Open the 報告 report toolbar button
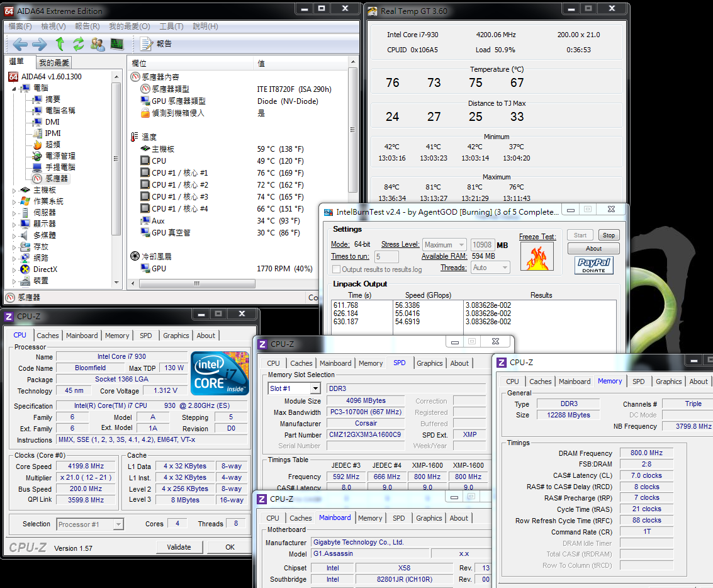Viewport: 713px width, 588px height. [x=156, y=44]
